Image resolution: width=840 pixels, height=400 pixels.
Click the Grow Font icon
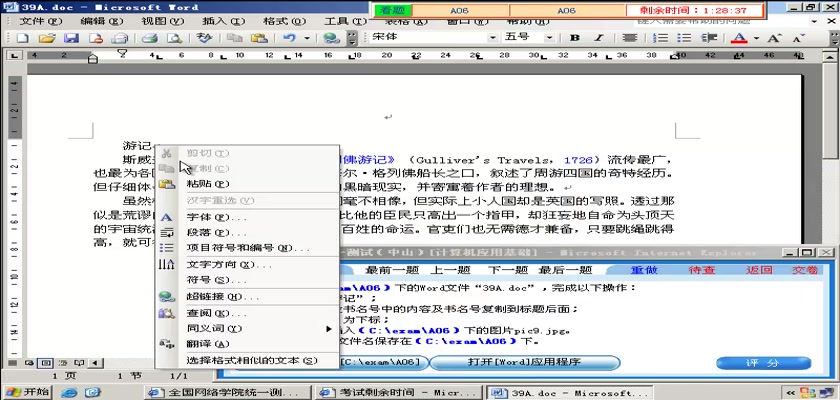pyautogui.click(x=774, y=38)
